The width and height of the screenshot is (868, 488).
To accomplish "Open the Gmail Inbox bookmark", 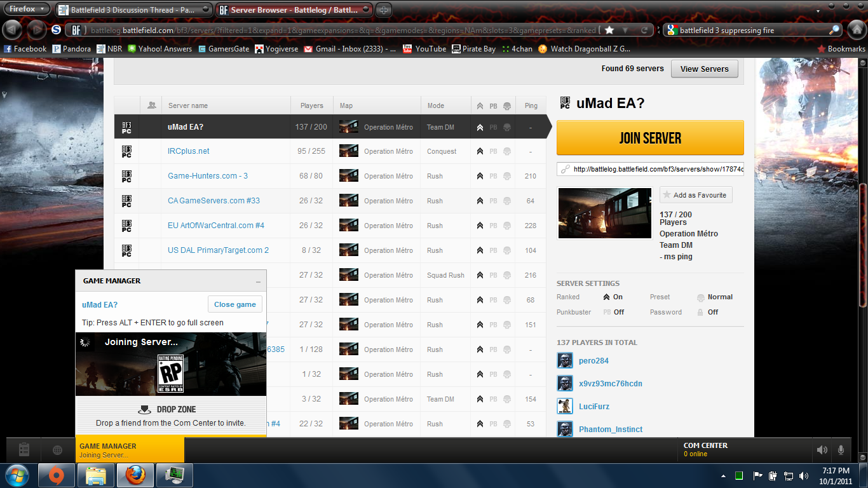I will pyautogui.click(x=349, y=49).
